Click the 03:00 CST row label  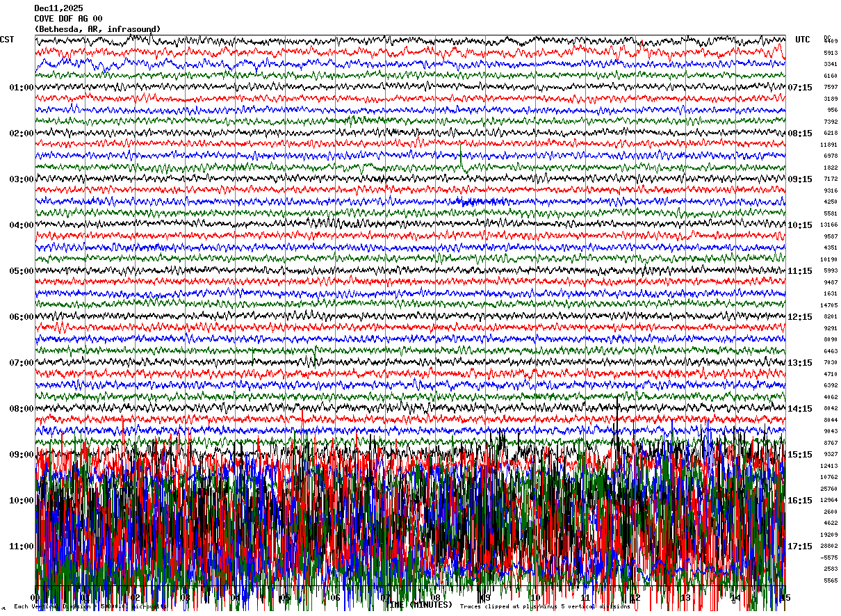[x=21, y=179]
